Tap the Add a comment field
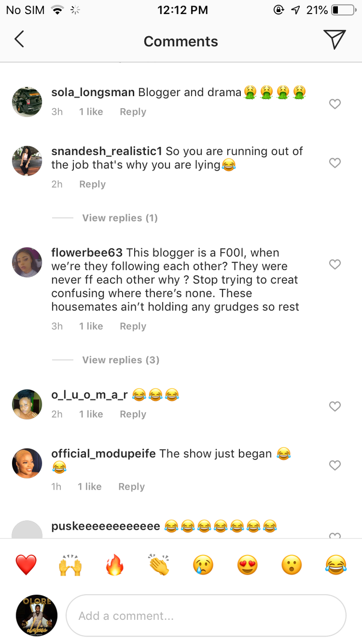362x644 pixels. click(x=206, y=616)
